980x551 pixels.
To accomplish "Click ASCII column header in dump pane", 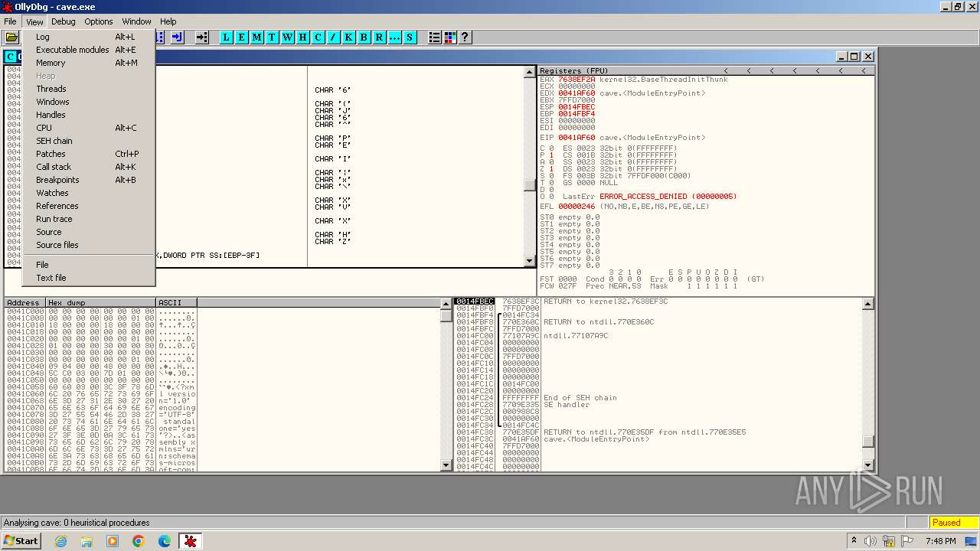I will coord(176,303).
